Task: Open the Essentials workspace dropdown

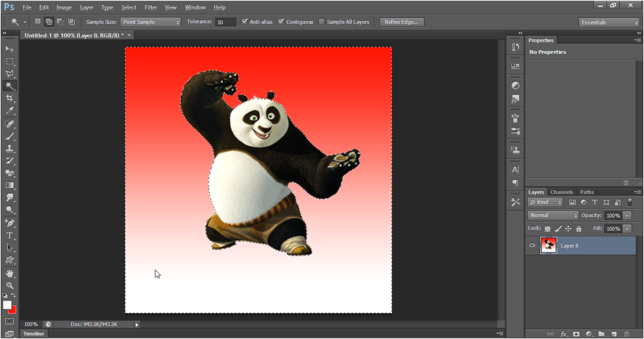Action: click(x=609, y=23)
